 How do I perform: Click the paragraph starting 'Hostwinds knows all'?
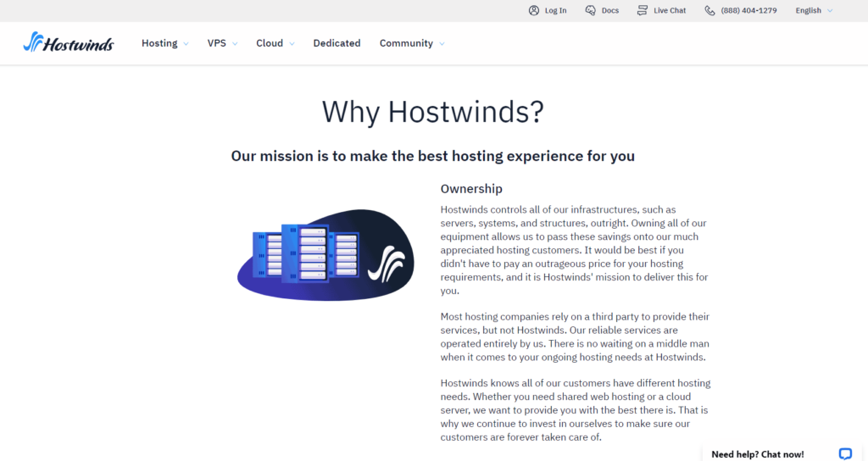coord(576,410)
